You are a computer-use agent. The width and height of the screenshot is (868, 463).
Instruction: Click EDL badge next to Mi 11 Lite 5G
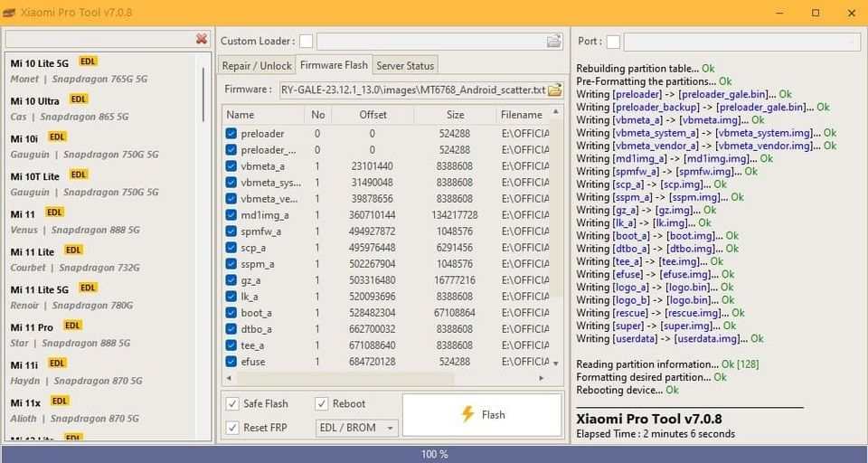[88, 288]
